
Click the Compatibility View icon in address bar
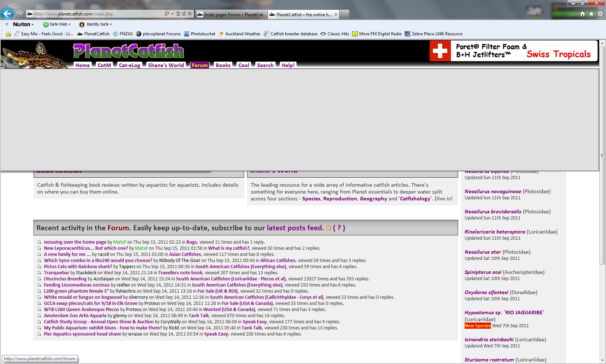[x=178, y=14]
